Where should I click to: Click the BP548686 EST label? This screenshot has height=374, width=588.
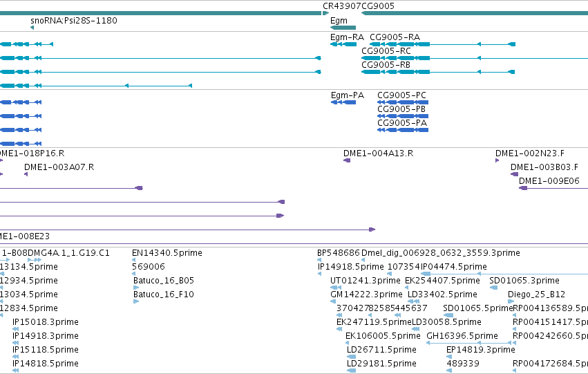click(339, 253)
